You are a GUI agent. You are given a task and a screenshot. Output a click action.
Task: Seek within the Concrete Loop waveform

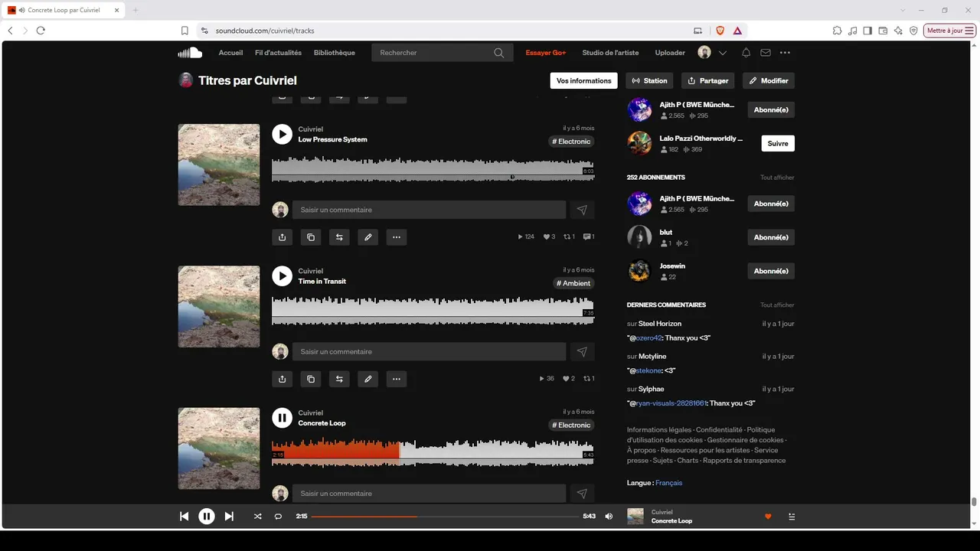(433, 452)
